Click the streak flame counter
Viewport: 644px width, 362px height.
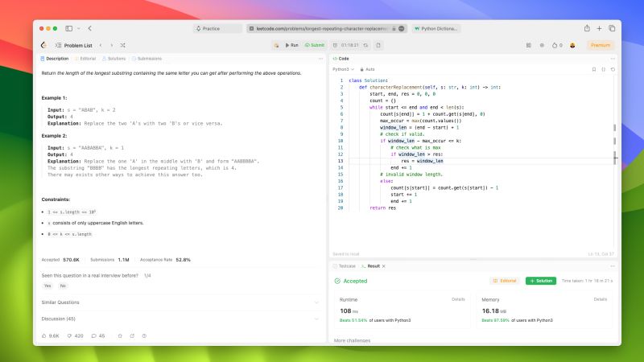pyautogui.click(x=557, y=45)
